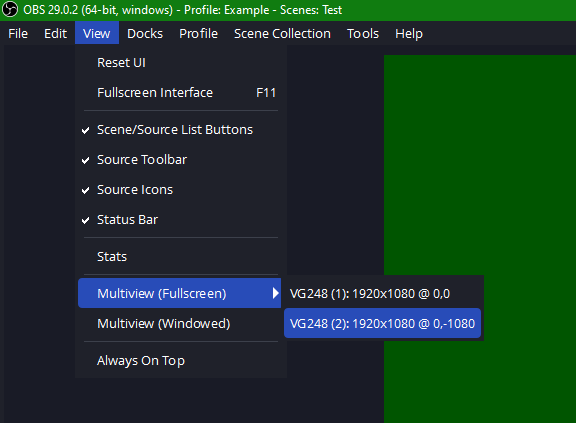The width and height of the screenshot is (576, 423).
Task: Open the Scene Collection menu
Action: 282,33
